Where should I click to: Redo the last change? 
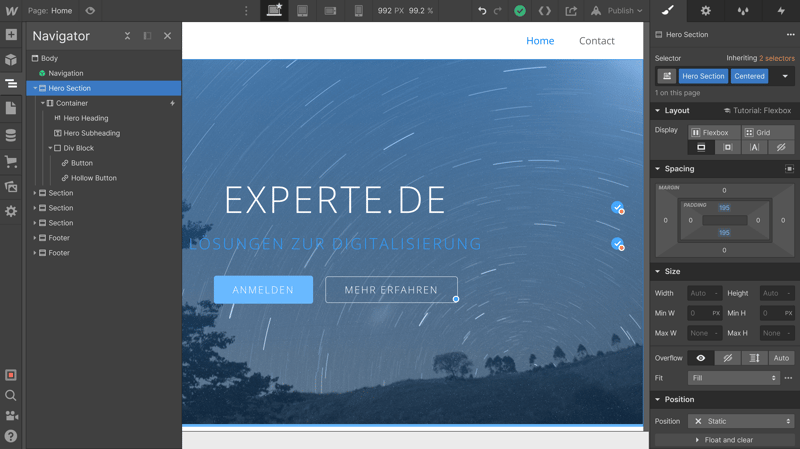tap(498, 11)
